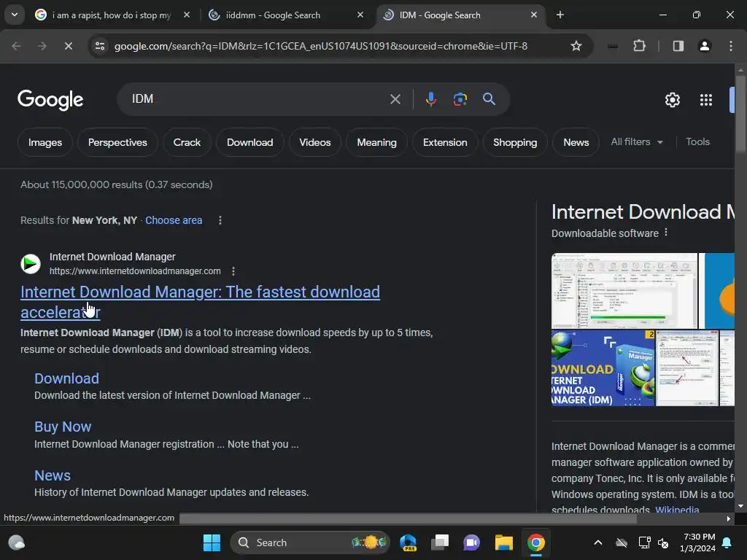The height and width of the screenshot is (560, 747).
Task: Close the 'IDM - Google Search' tab
Action: coord(533,15)
